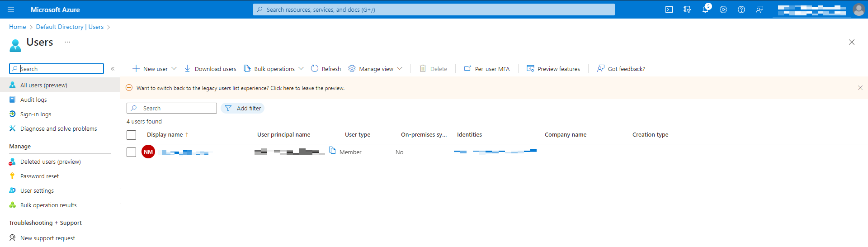Viewport: 868px width, 247px height.
Task: Click the Delete toolbar button
Action: [434, 69]
